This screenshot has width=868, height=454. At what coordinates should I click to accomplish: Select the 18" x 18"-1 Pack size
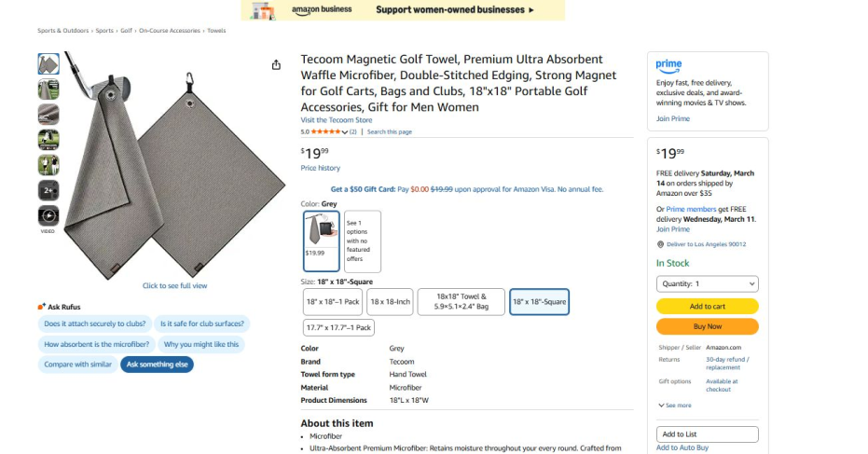pos(333,301)
